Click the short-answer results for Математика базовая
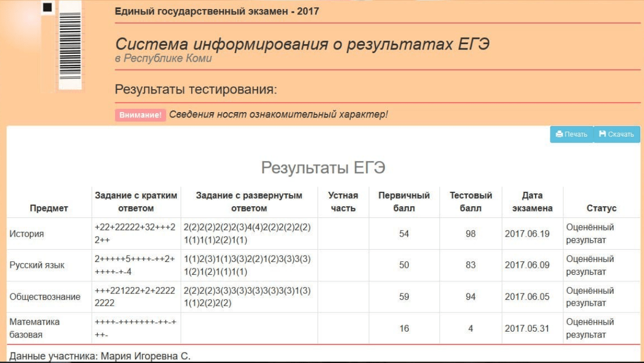 tap(135, 328)
